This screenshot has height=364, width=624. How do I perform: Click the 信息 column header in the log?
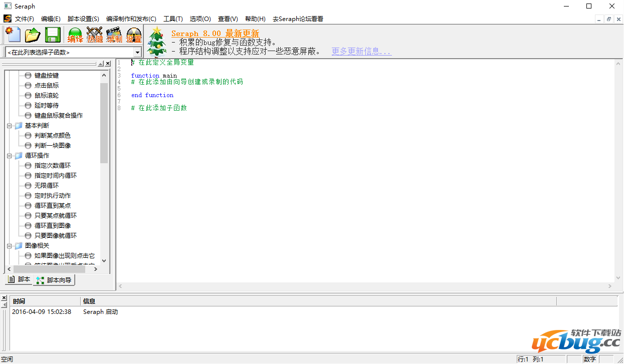pyautogui.click(x=318, y=301)
